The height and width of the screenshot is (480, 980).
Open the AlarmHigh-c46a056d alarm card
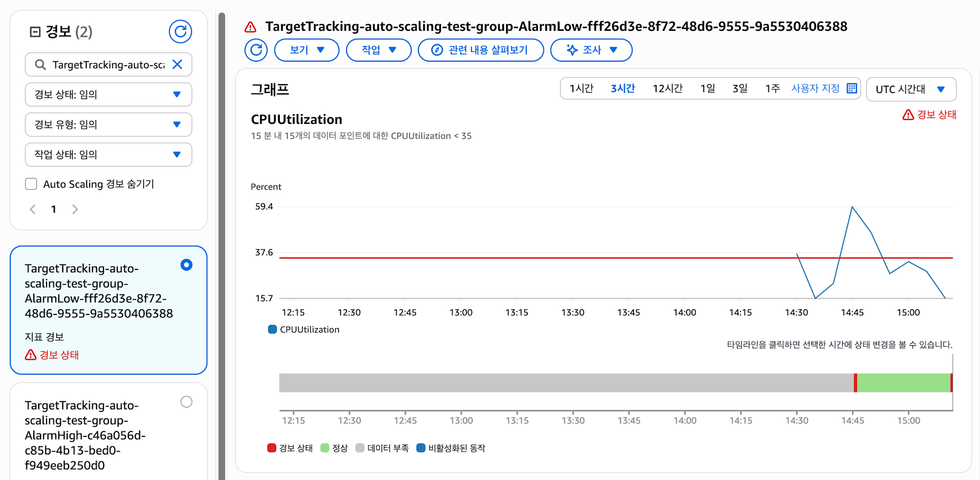coord(85,435)
